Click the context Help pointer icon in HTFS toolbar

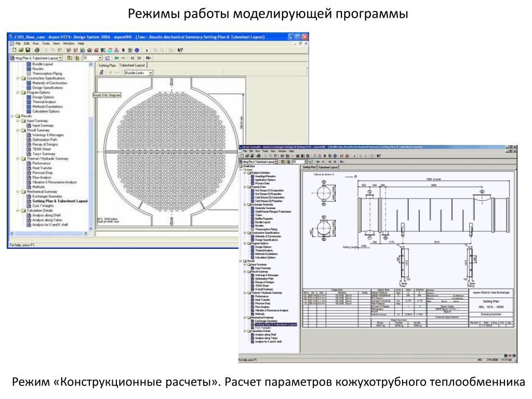(180, 50)
